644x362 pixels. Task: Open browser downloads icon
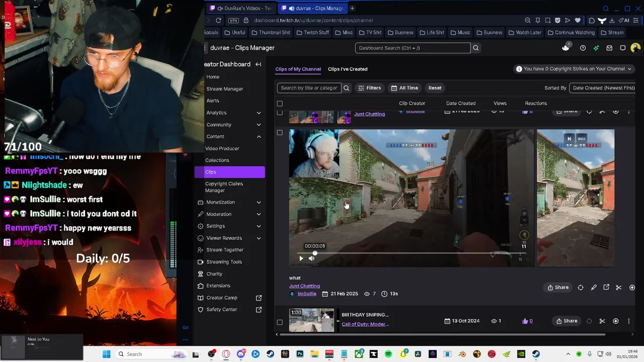click(612, 20)
